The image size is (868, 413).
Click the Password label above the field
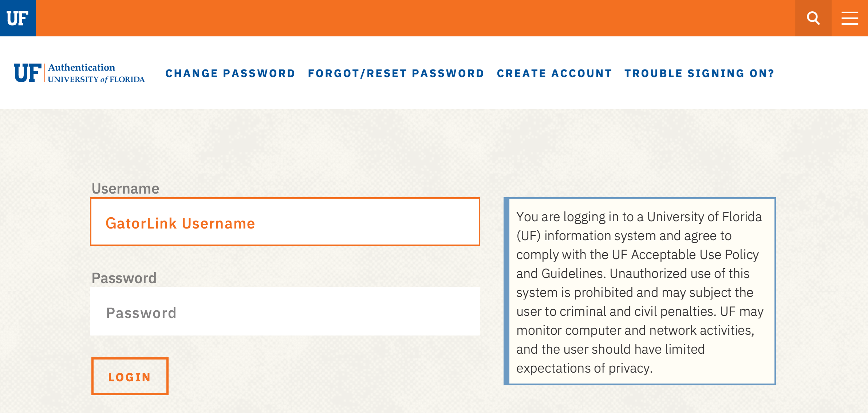tap(124, 278)
